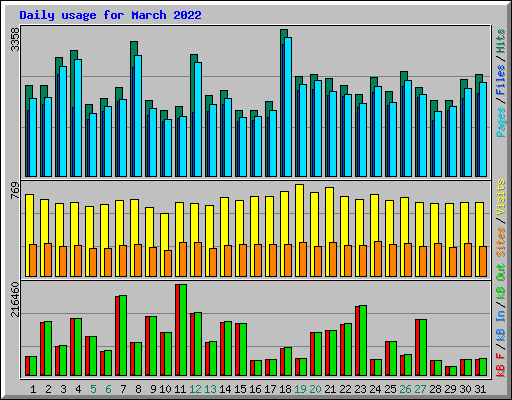Select the green kB bar for day 23
This screenshot has width=512, height=400.
tap(363, 340)
